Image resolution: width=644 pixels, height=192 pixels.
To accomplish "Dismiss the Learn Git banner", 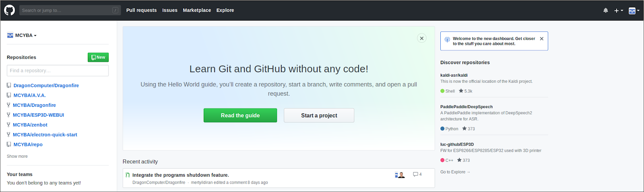I will (x=421, y=38).
